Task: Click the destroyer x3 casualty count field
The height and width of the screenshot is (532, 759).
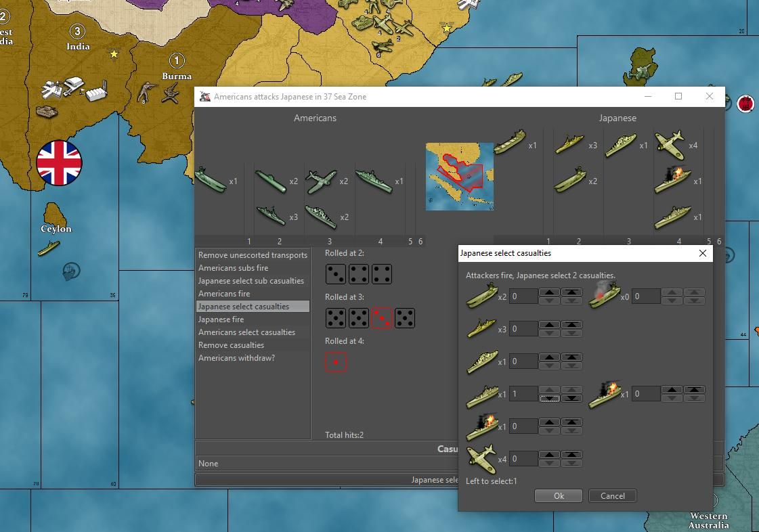Action: [523, 329]
